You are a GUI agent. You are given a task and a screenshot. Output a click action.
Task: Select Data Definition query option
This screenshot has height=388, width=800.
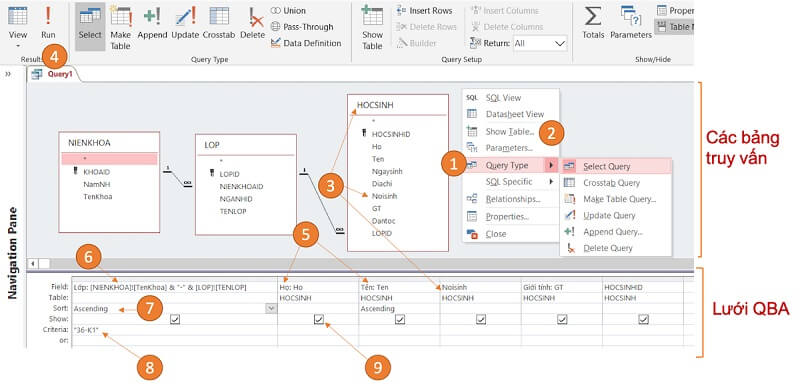click(x=306, y=43)
